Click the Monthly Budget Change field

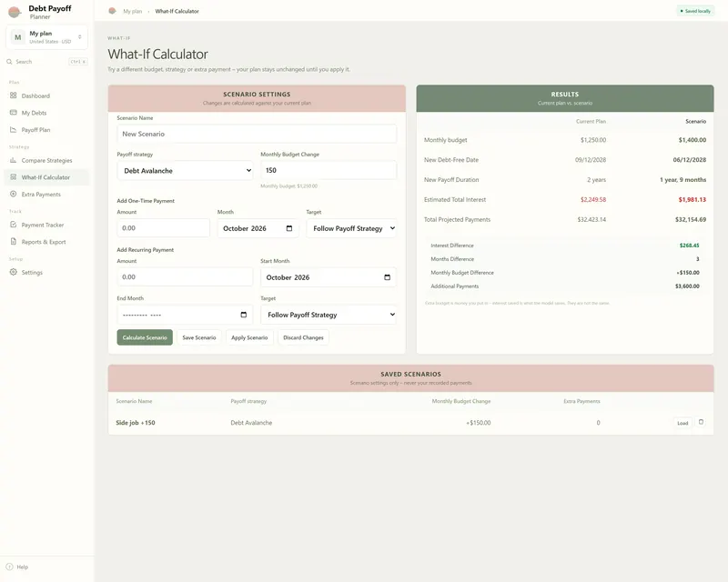tap(329, 170)
